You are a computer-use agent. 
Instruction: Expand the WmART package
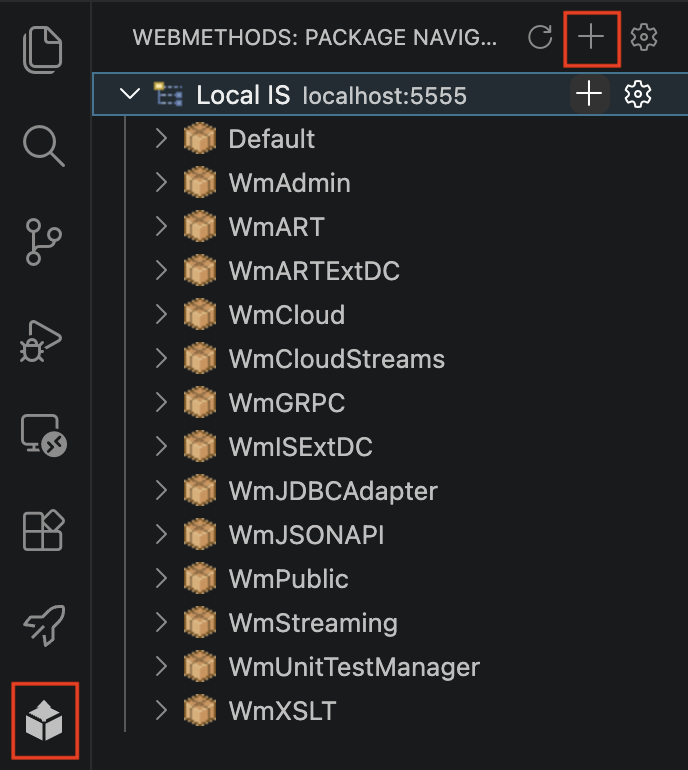(x=161, y=226)
